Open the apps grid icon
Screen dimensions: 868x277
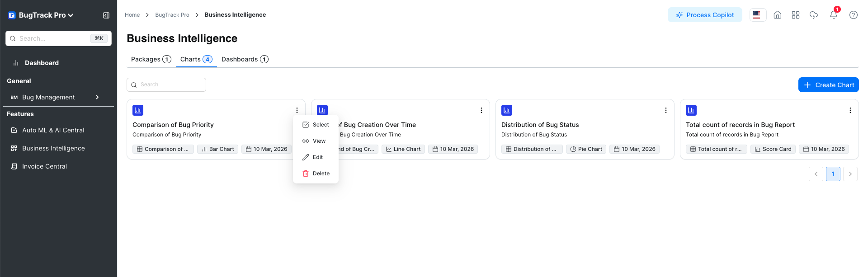click(795, 15)
